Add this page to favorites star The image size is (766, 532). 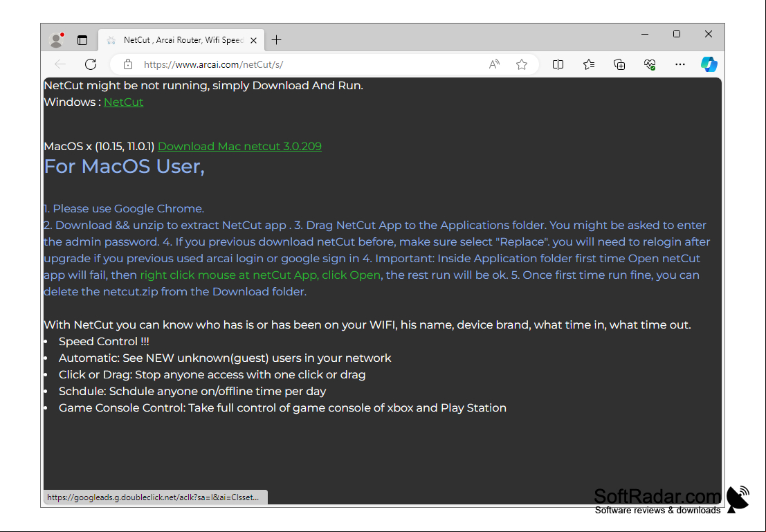coord(522,64)
